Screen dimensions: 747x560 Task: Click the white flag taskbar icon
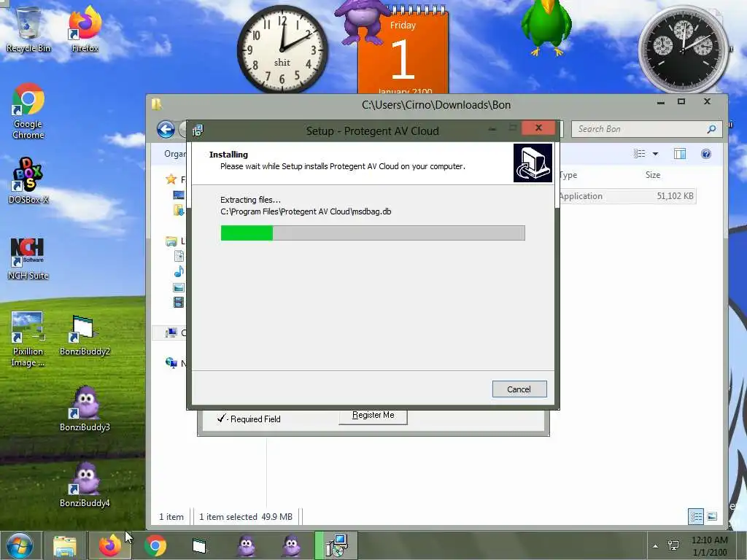click(199, 545)
